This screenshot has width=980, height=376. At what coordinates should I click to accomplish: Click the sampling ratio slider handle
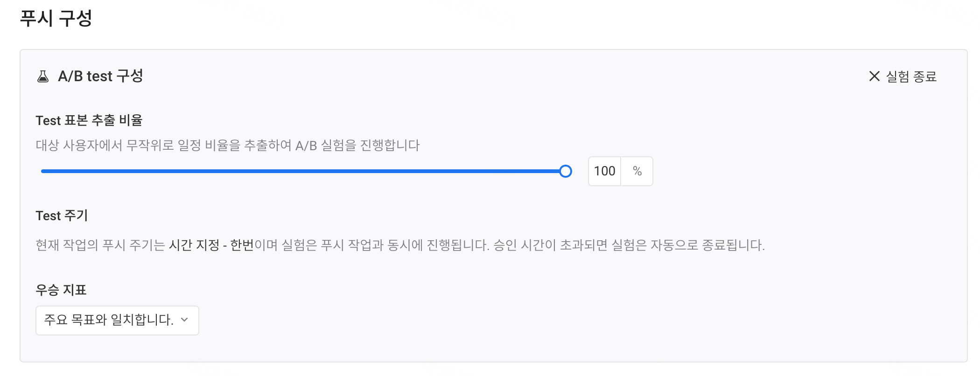point(565,171)
